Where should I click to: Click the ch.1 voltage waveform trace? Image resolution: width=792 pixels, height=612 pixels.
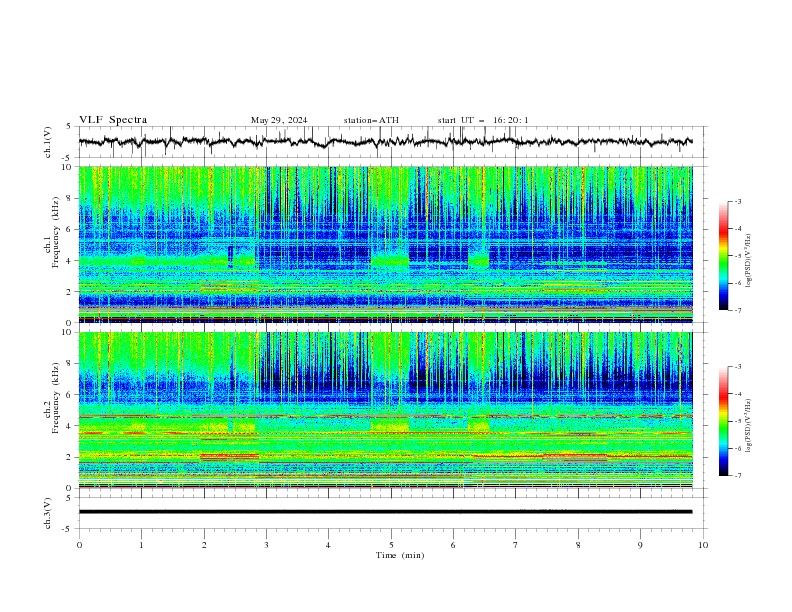tap(385, 142)
